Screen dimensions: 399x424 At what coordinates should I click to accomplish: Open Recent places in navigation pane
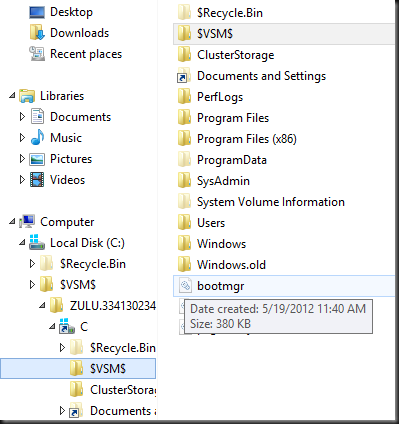click(86, 54)
